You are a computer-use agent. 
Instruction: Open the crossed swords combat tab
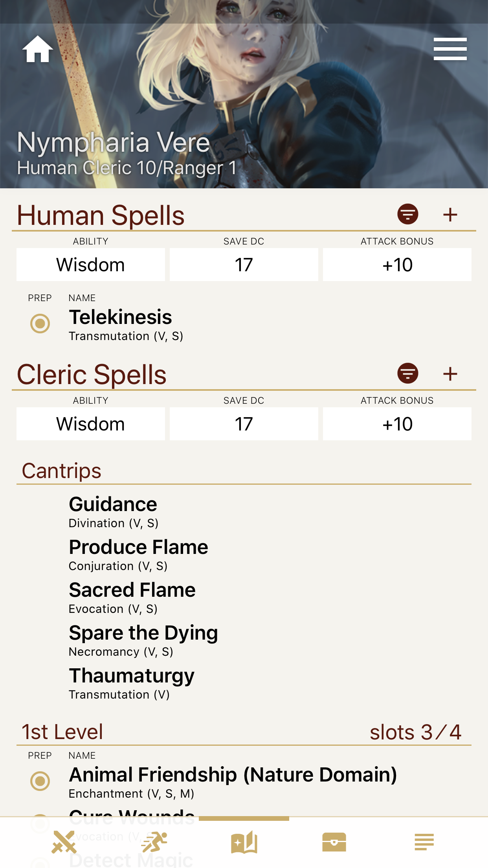[x=64, y=842]
